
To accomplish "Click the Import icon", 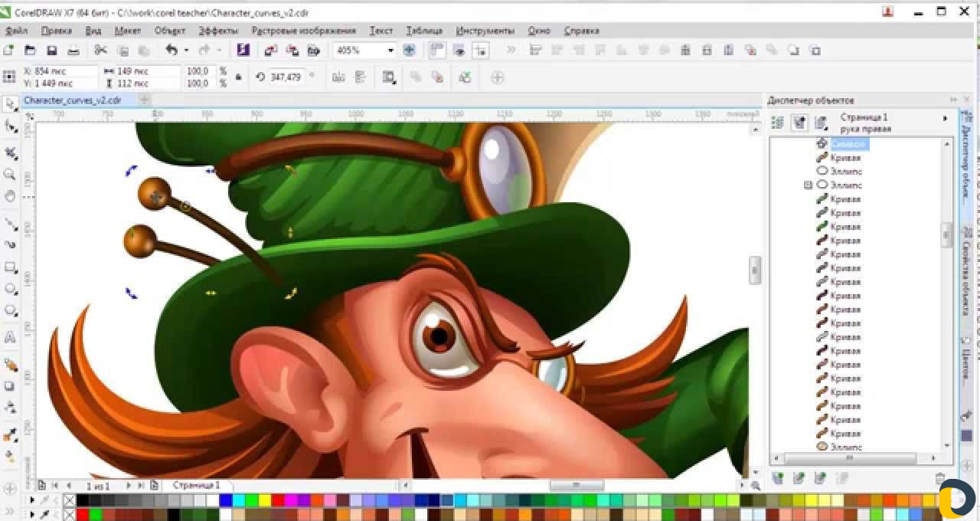I will 271,51.
